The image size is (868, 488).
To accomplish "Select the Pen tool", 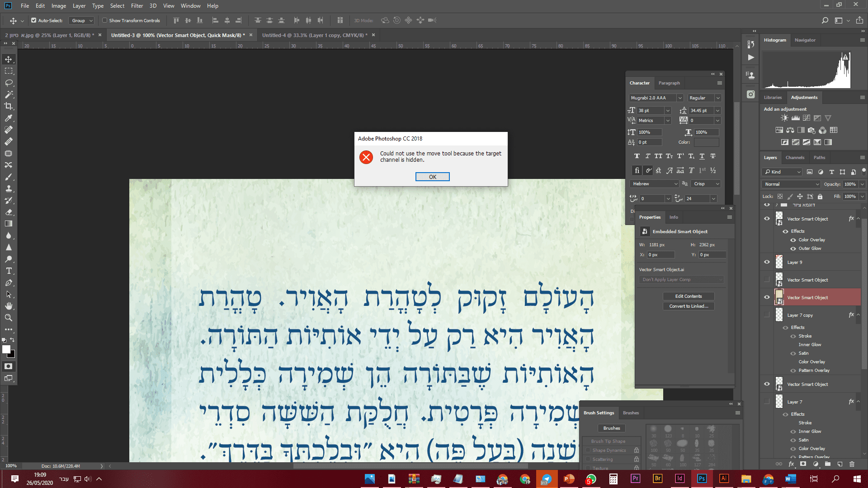I will (8, 283).
